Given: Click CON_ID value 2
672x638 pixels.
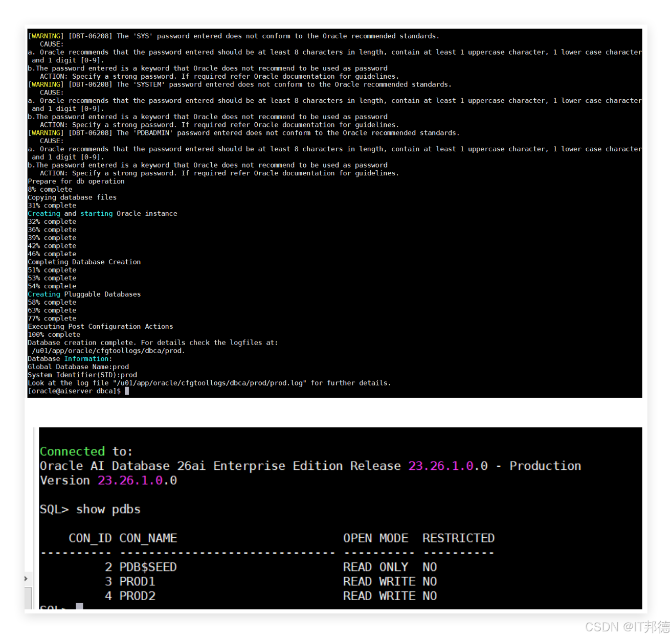Looking at the screenshot, I should coord(108,567).
